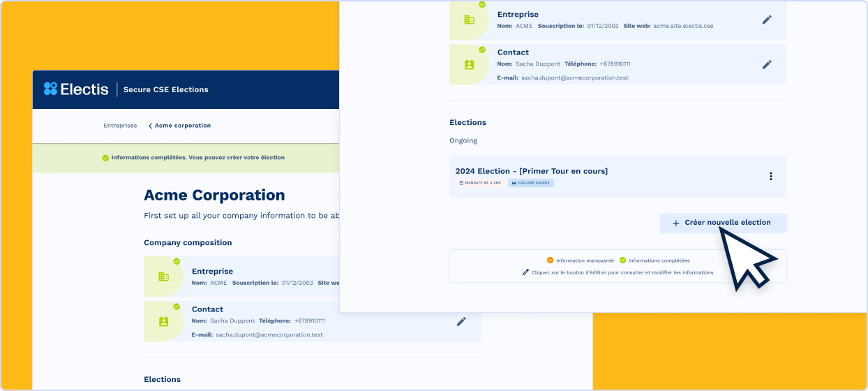This screenshot has height=391, width=868.
Task: Click person icon in back window Contact card
Action: [x=163, y=321]
